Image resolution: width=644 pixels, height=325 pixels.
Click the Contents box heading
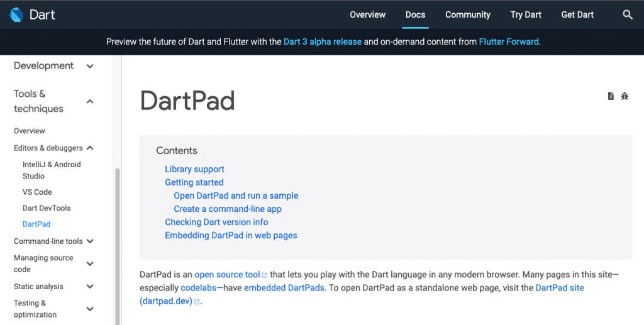click(177, 151)
